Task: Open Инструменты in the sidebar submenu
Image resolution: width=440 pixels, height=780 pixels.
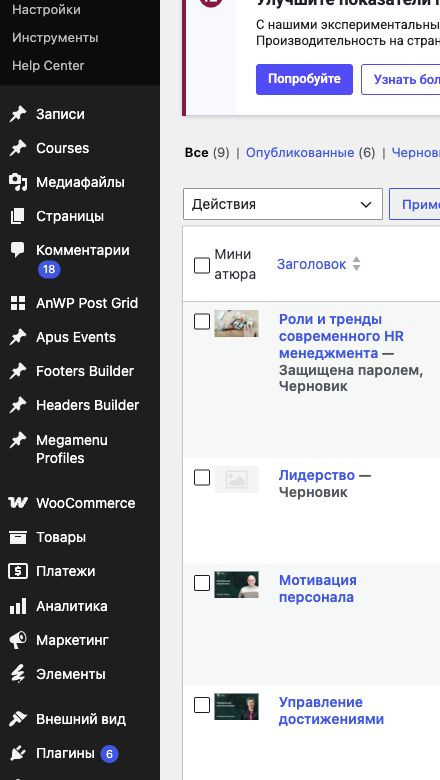Action: coord(55,37)
